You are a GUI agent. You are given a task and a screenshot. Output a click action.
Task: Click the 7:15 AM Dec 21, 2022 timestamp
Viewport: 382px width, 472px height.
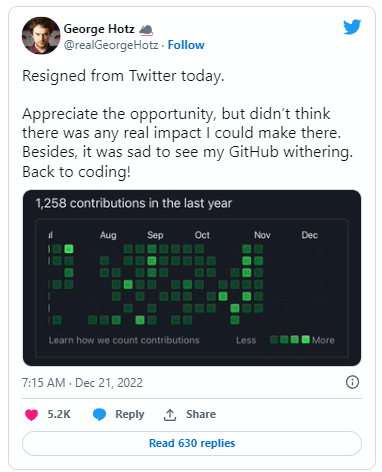(x=82, y=383)
